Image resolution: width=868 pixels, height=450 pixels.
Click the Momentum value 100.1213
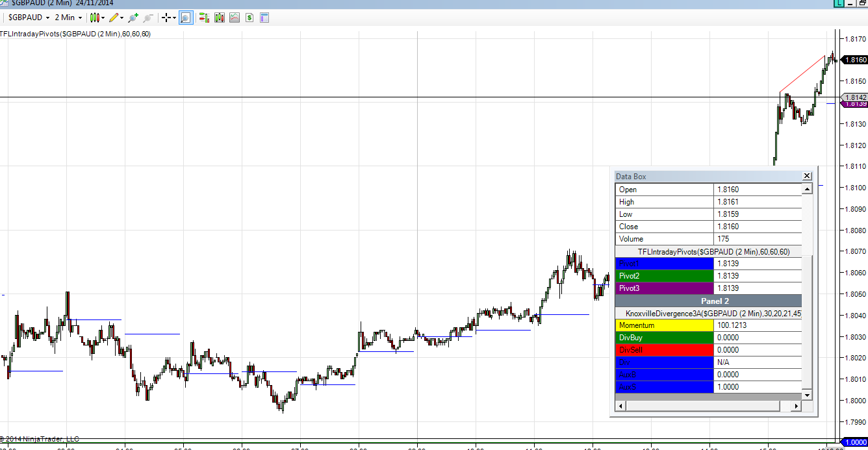point(758,325)
